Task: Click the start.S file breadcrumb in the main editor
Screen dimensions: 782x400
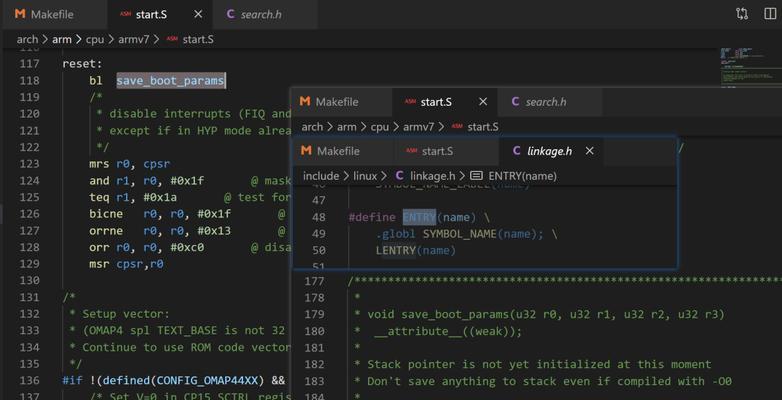Action: click(198, 39)
